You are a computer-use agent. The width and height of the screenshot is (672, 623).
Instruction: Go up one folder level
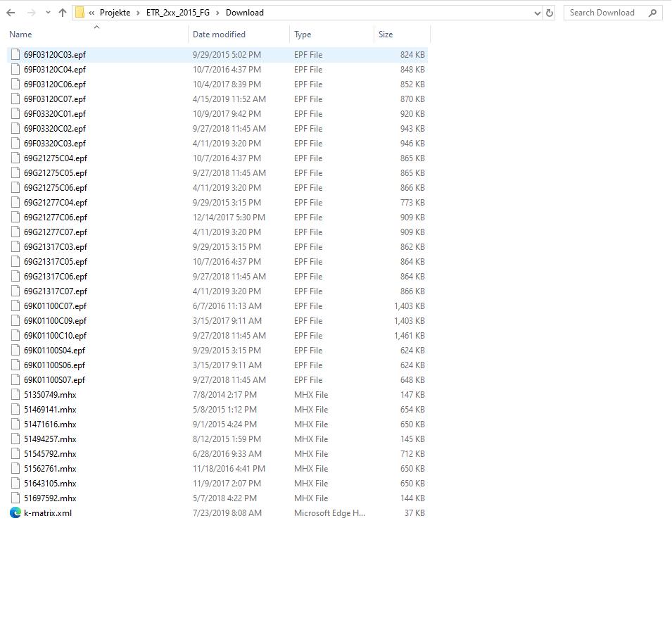tap(63, 13)
